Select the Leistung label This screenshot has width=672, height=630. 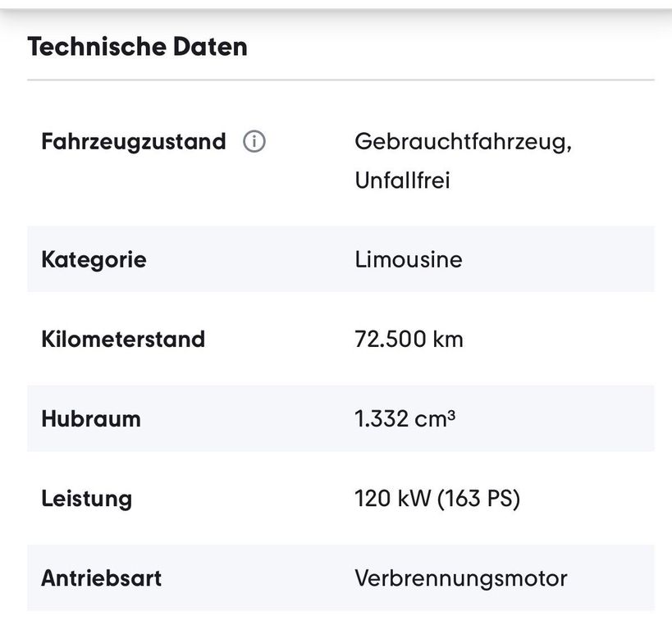pyautogui.click(x=86, y=498)
